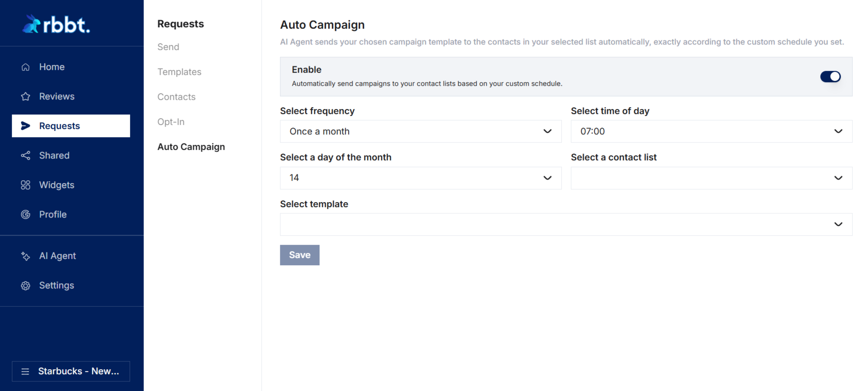This screenshot has height=391, width=868.
Task: Go to the Templates submenu item
Action: (x=179, y=72)
